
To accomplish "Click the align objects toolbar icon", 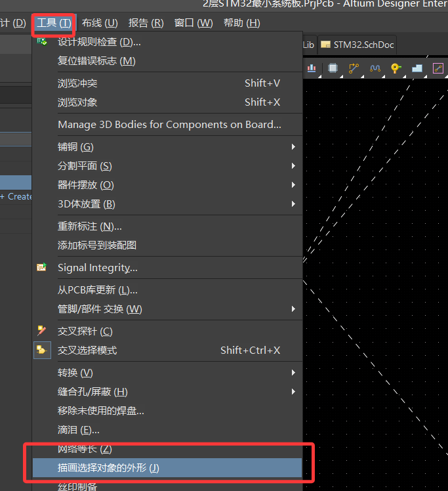I will pyautogui.click(x=312, y=68).
